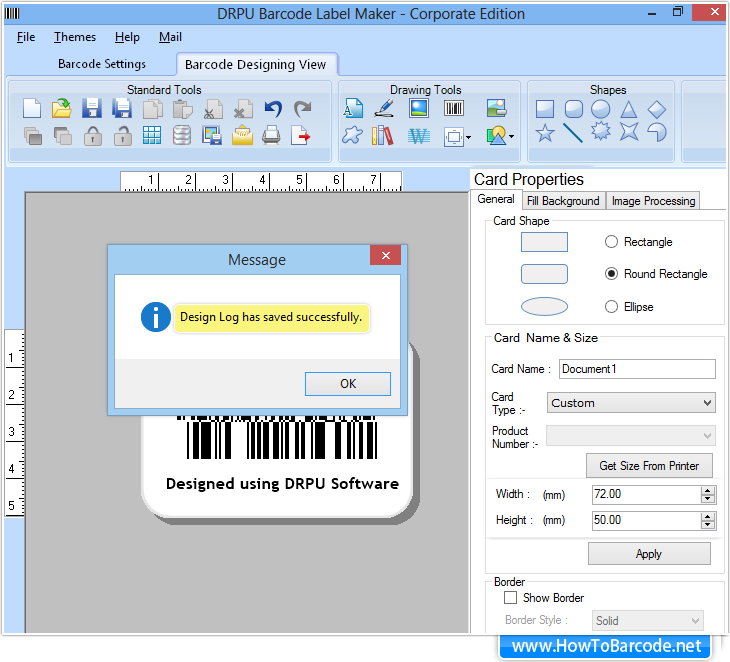730x662 pixels.
Task: Open the Border Style Solid dropdown
Action: (648, 621)
